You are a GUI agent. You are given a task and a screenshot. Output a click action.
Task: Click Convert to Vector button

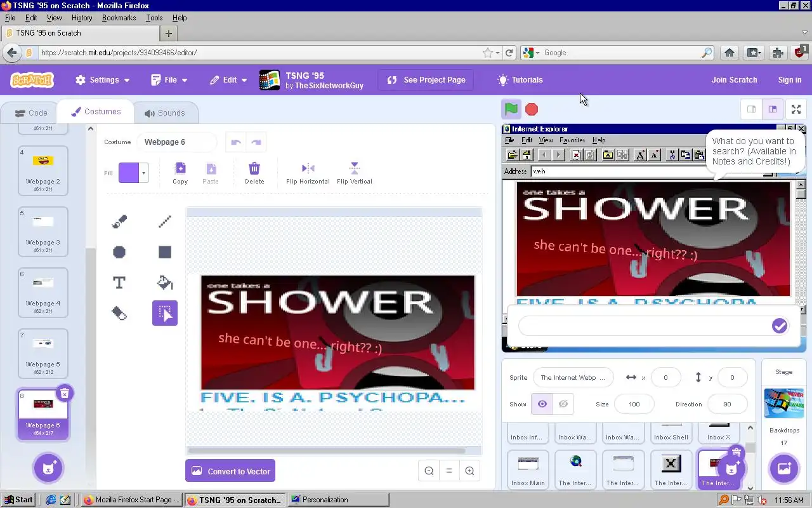pyautogui.click(x=230, y=471)
